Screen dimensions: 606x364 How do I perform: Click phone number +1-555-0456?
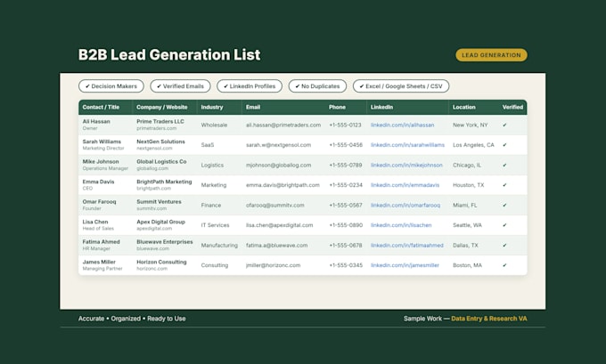point(346,145)
